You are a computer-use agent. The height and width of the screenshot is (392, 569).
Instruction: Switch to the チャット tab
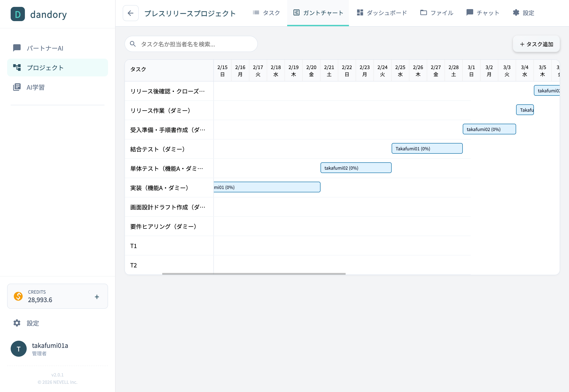point(483,13)
